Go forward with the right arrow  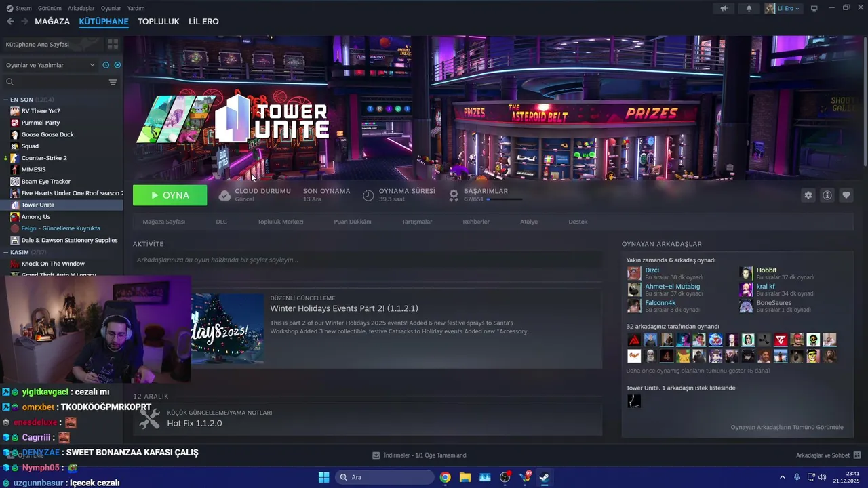[x=24, y=22]
